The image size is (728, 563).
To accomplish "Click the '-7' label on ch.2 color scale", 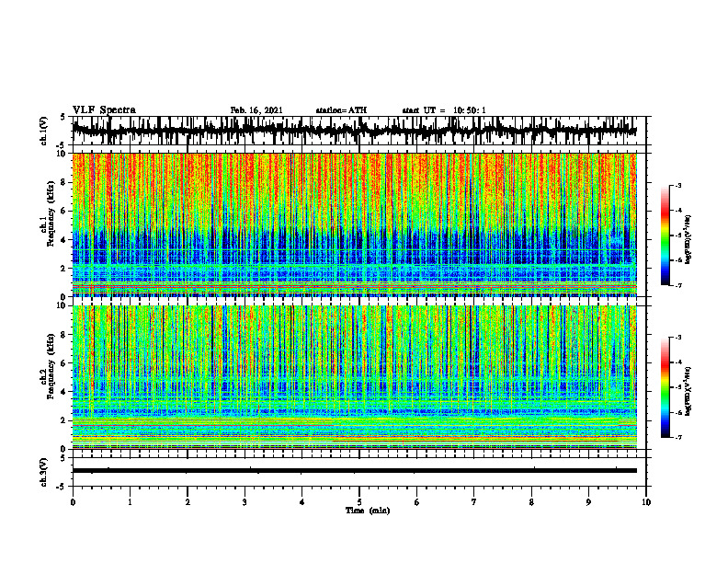I will (677, 437).
